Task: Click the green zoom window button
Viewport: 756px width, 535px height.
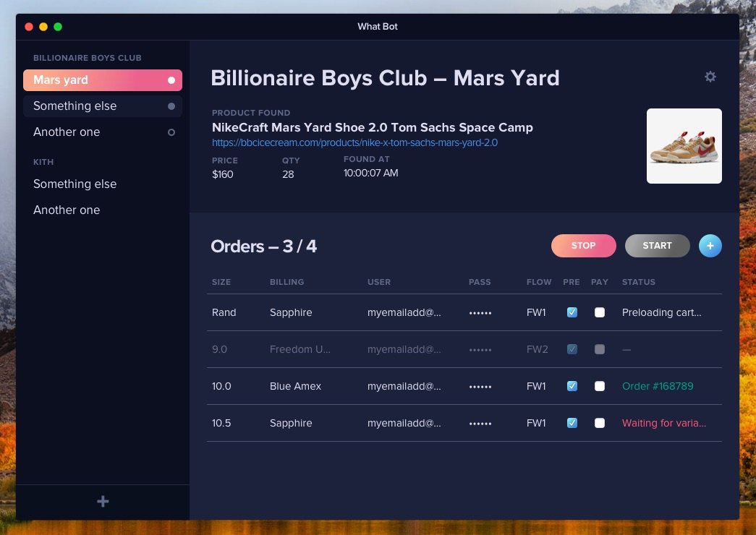Action: [x=58, y=27]
